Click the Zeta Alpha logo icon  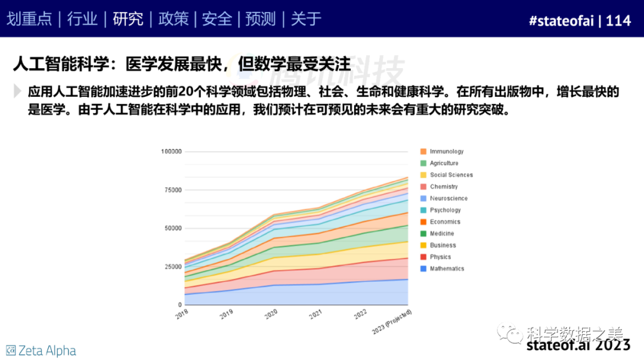[11, 350]
